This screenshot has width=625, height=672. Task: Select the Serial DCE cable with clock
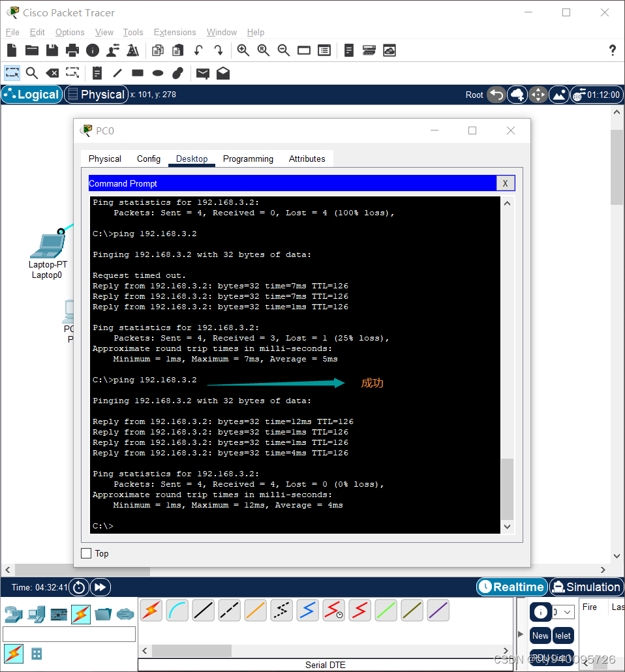333,610
